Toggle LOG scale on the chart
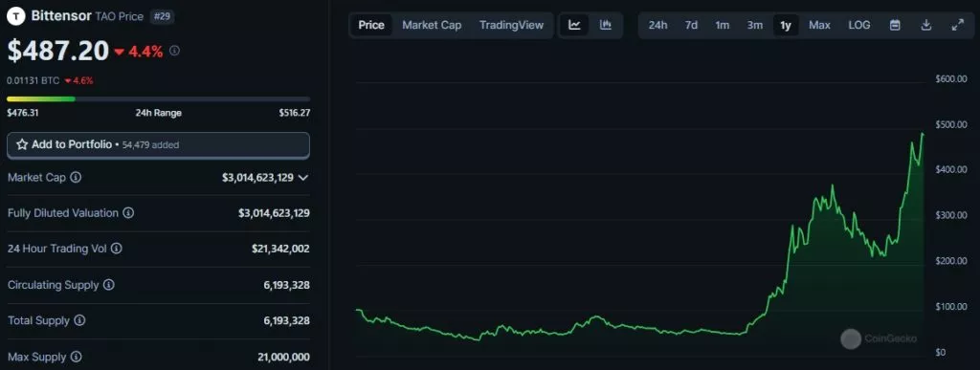Screen dimensions: 980x370 click(858, 25)
